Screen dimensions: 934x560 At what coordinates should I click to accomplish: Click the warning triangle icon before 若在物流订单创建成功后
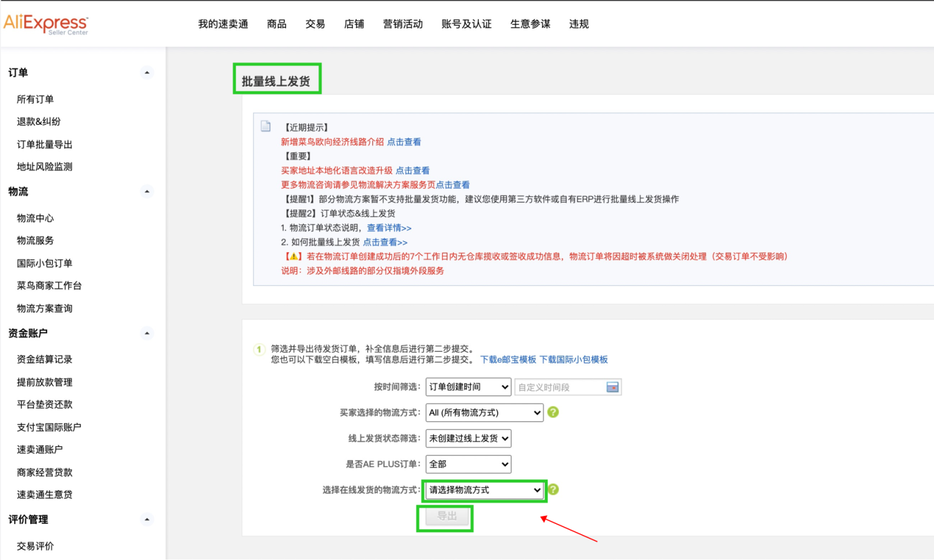click(x=293, y=256)
